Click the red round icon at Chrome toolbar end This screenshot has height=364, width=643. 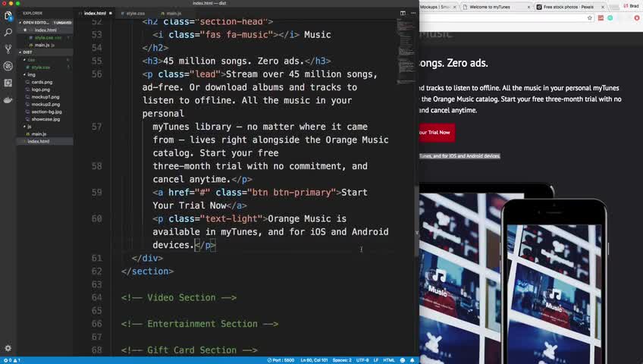coord(637,18)
